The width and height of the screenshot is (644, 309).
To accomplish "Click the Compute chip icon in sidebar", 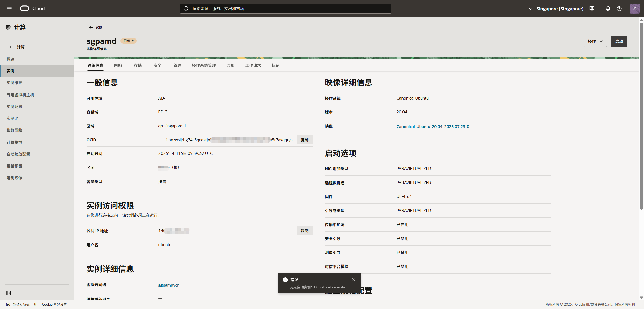I will point(8,27).
